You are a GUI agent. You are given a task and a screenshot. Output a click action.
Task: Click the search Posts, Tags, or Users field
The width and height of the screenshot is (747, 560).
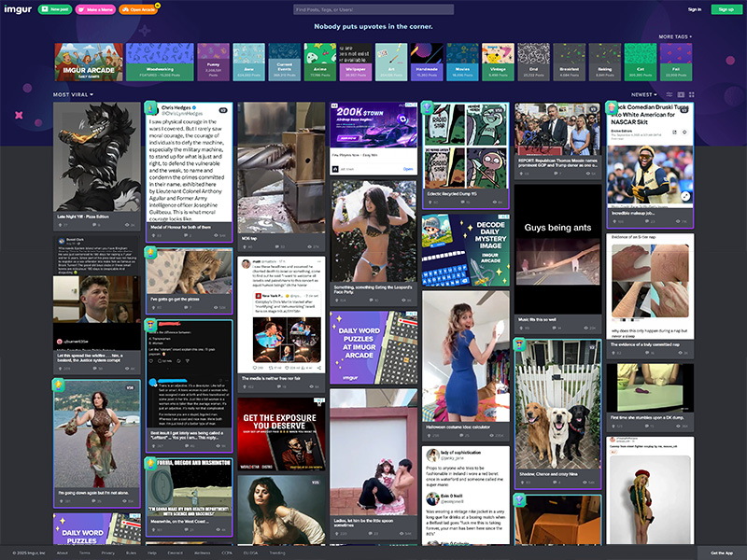(x=364, y=9)
